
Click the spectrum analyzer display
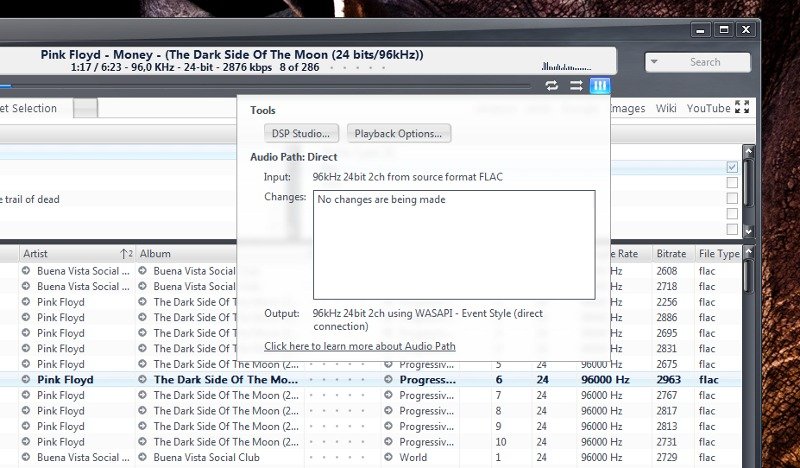pos(566,66)
